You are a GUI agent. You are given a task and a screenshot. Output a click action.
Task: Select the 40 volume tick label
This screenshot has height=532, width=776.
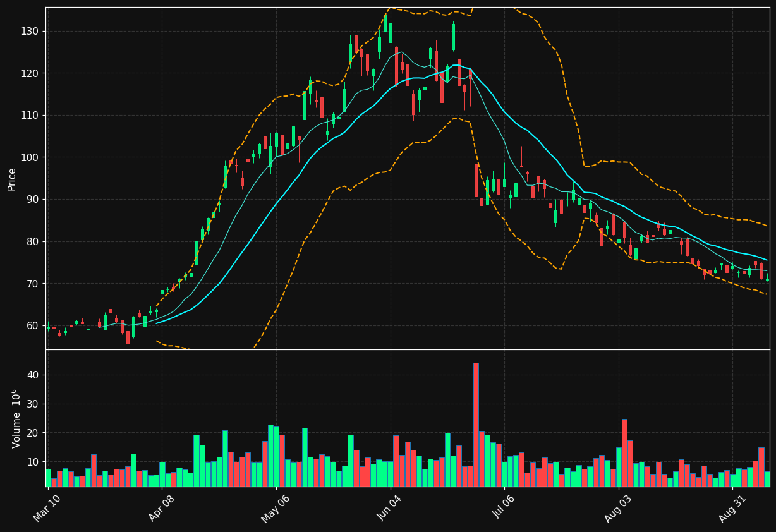(x=32, y=375)
